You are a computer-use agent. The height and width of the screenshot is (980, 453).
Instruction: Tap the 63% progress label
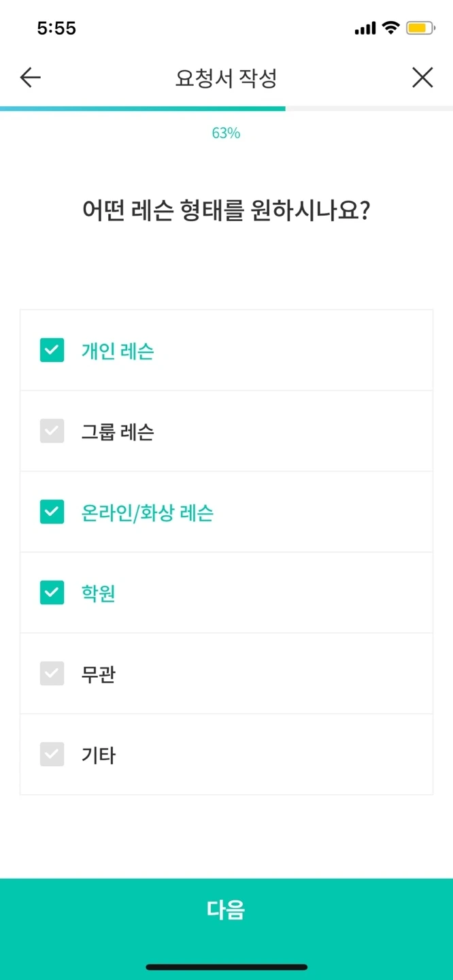point(227,133)
